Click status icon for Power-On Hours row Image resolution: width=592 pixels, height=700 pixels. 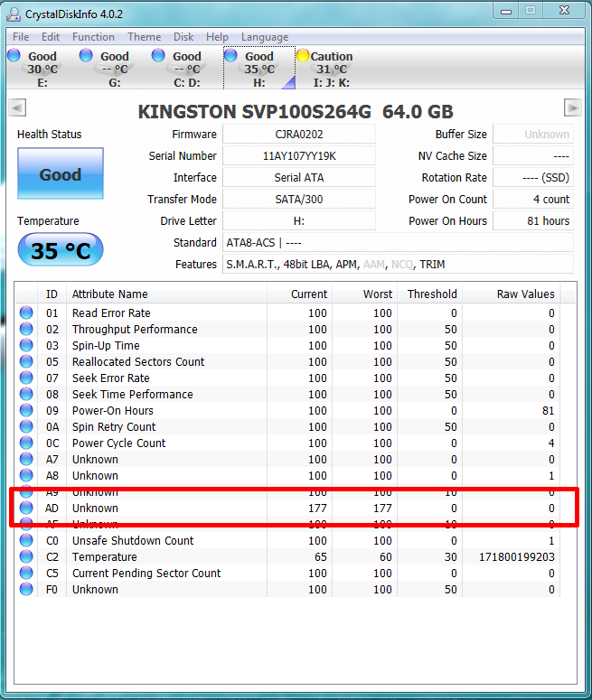coord(26,410)
